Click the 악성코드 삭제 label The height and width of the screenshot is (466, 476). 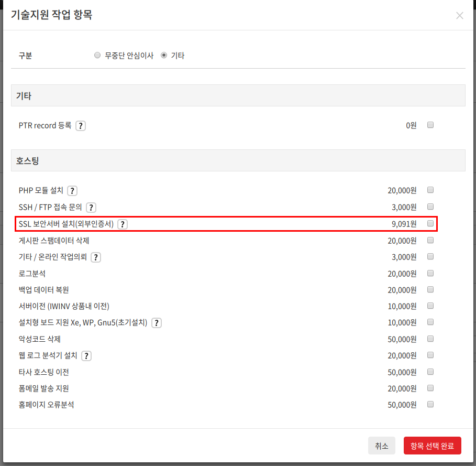(x=39, y=339)
